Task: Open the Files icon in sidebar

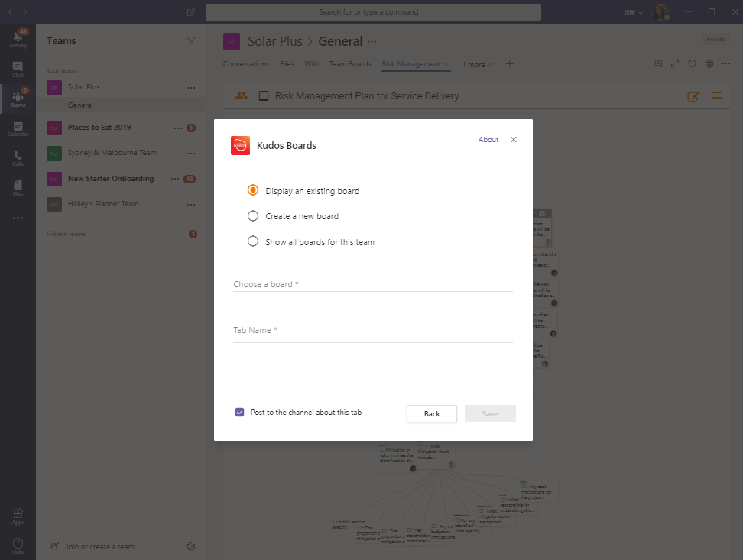Action: click(18, 188)
